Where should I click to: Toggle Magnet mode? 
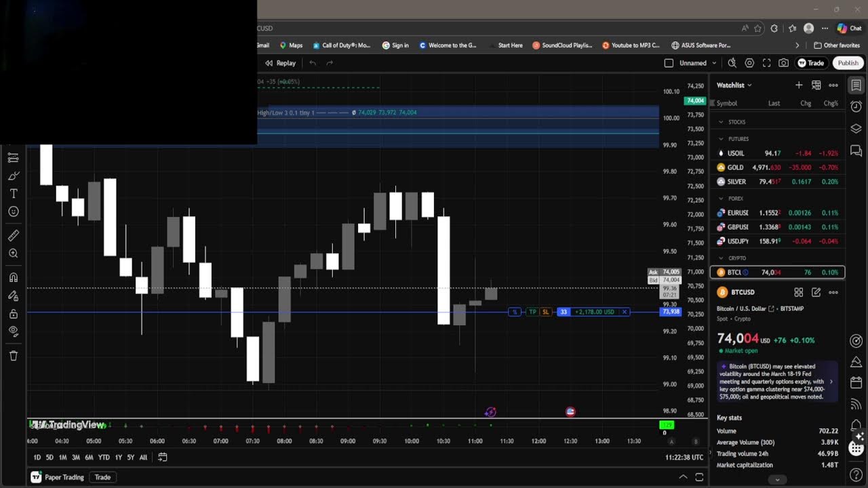13,278
